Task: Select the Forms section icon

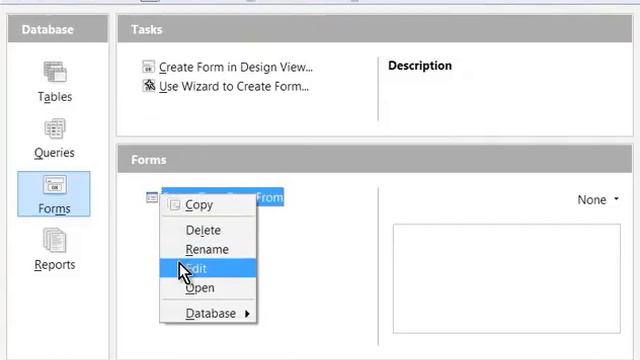Action: coord(55,185)
